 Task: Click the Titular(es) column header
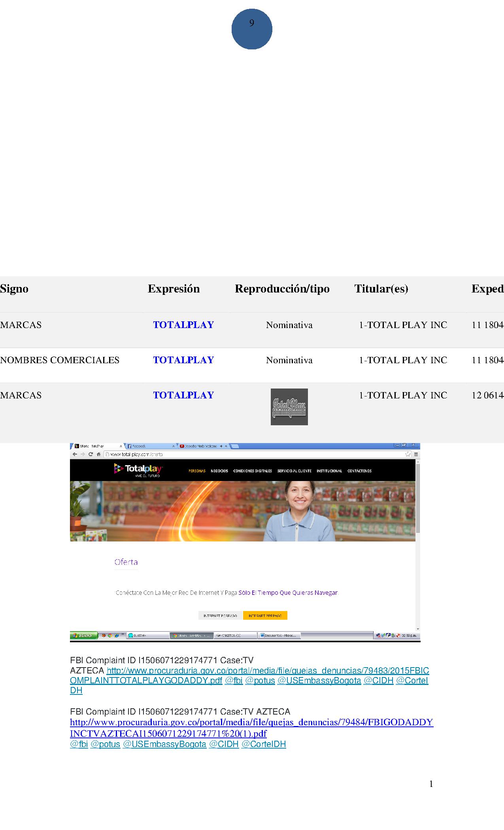coord(381,289)
